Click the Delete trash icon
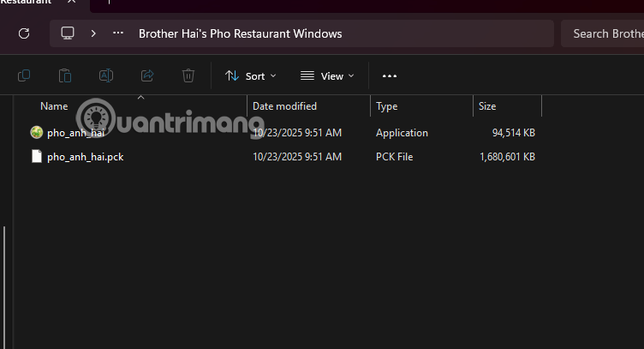The width and height of the screenshot is (644, 349). tap(188, 76)
